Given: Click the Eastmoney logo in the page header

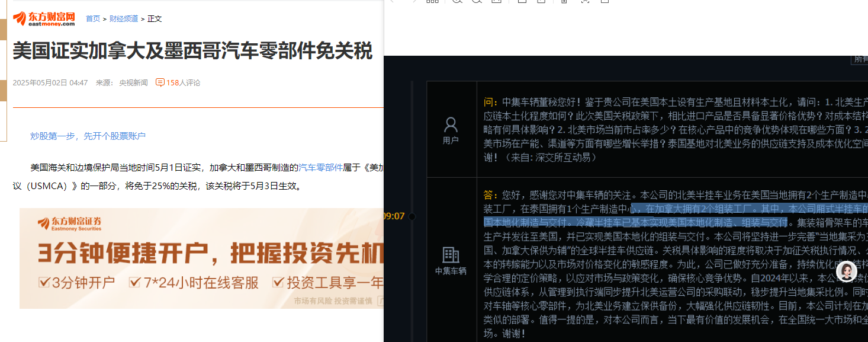Looking at the screenshot, I should pyautogui.click(x=44, y=19).
